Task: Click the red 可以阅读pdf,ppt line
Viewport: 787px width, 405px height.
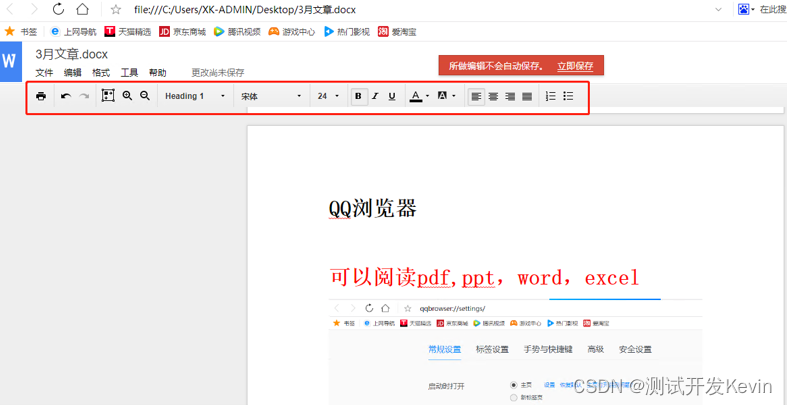Action: (x=484, y=278)
